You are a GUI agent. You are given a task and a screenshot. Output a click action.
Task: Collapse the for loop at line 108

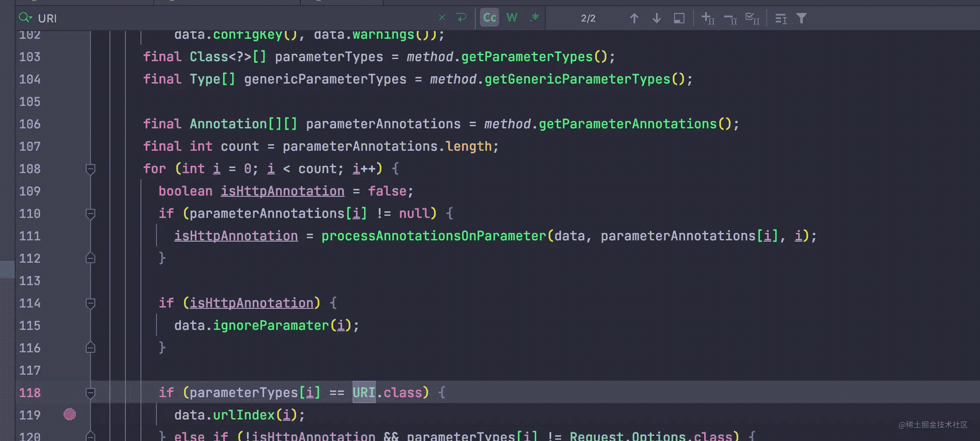91,169
